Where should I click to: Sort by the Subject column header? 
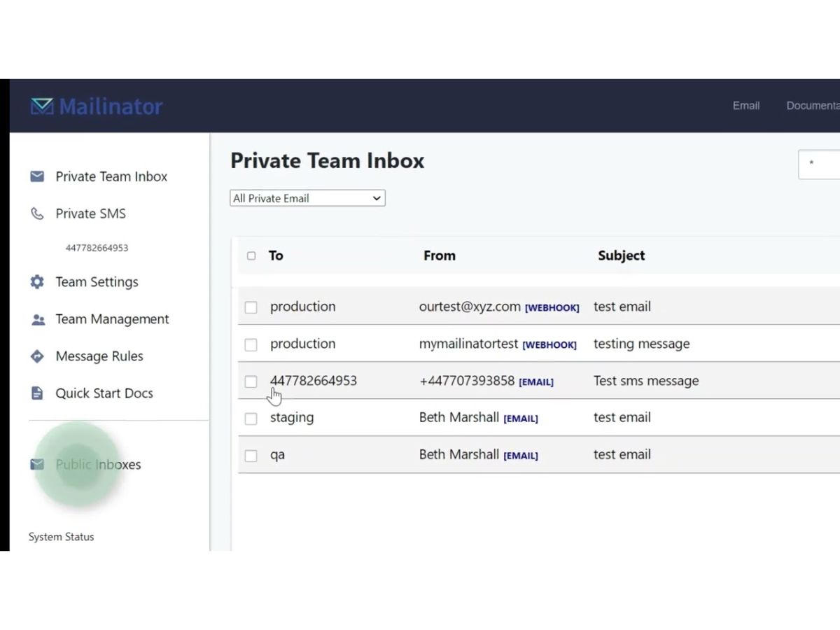622,255
